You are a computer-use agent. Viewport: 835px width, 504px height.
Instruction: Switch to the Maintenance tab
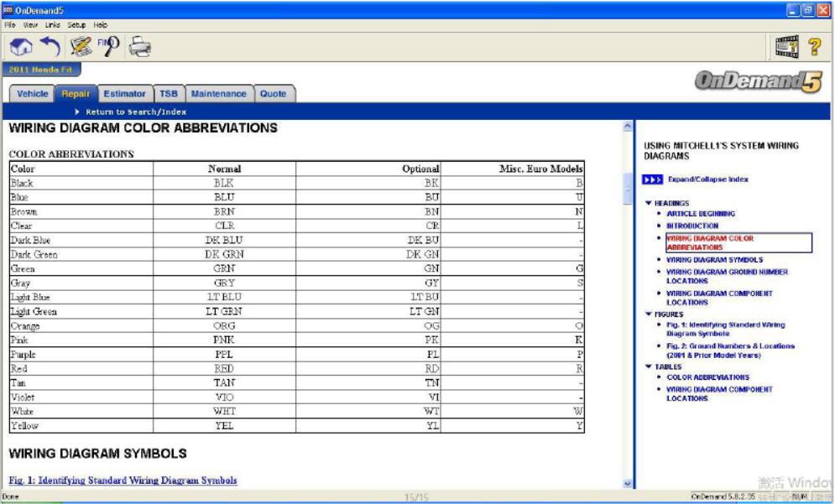(219, 94)
